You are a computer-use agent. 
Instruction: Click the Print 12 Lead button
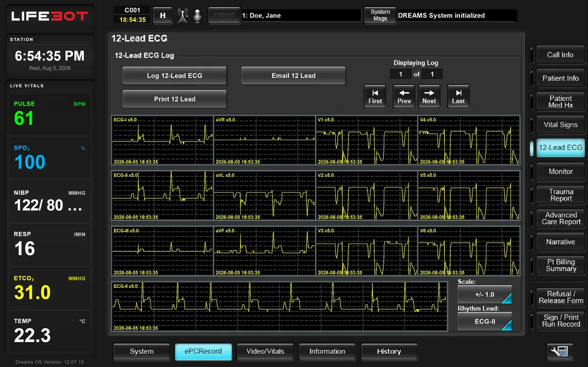pyautogui.click(x=174, y=99)
